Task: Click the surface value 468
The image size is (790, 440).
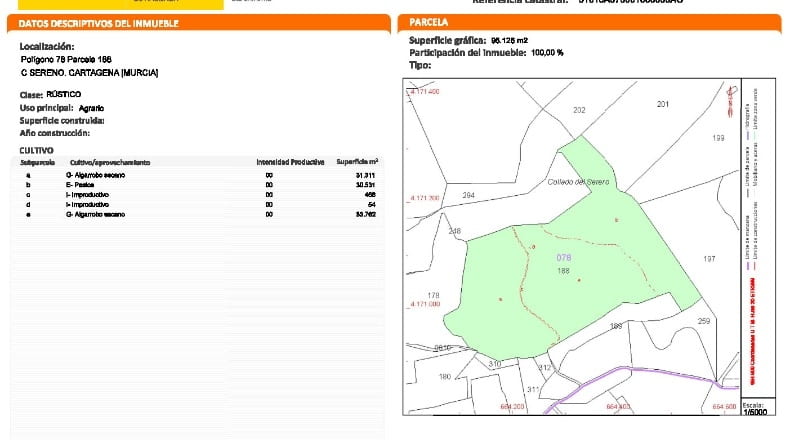Action: point(370,195)
